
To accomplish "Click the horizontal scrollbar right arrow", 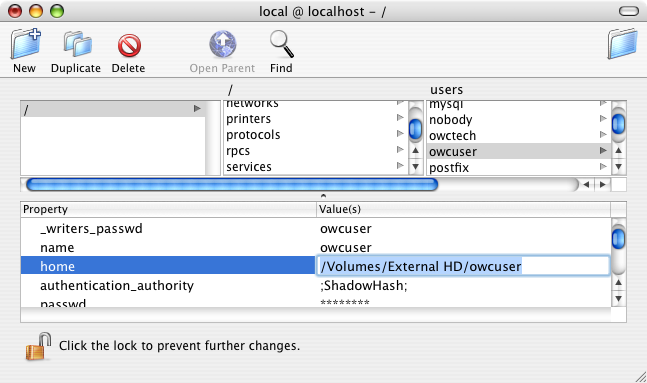I will pyautogui.click(x=603, y=184).
